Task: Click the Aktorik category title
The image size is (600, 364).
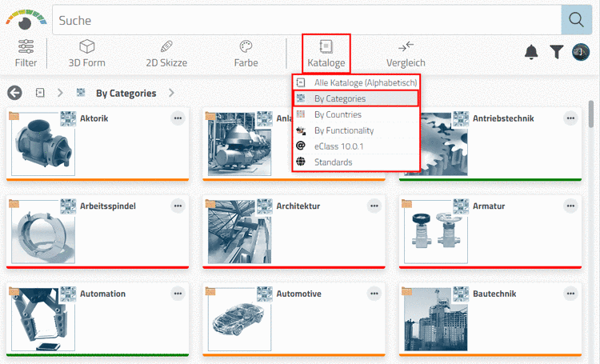Action: (x=94, y=118)
